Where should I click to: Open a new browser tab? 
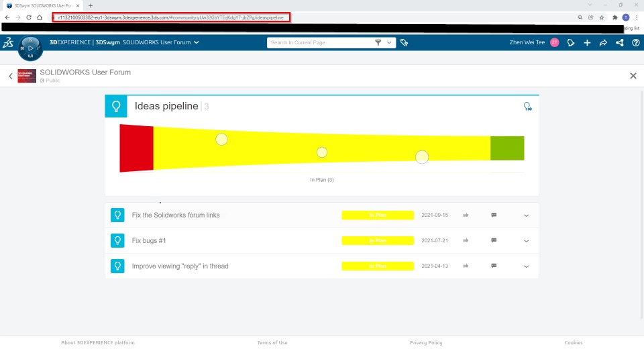[91, 6]
